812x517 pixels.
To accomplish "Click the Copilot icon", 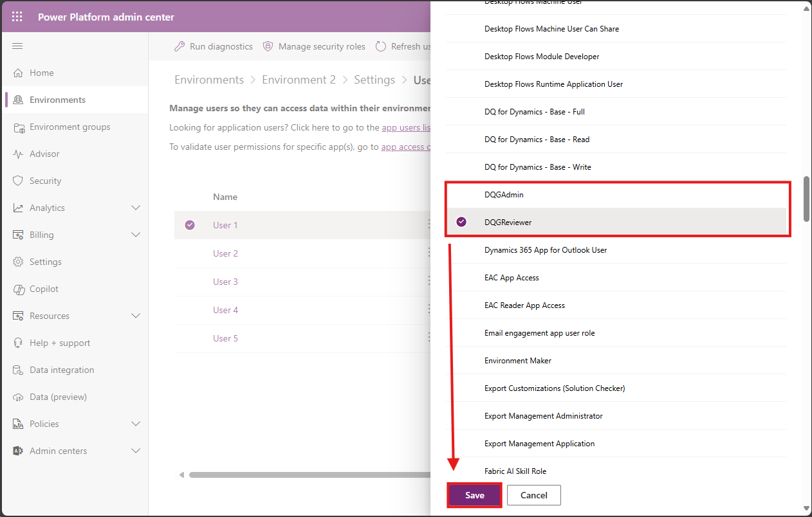I will point(18,289).
